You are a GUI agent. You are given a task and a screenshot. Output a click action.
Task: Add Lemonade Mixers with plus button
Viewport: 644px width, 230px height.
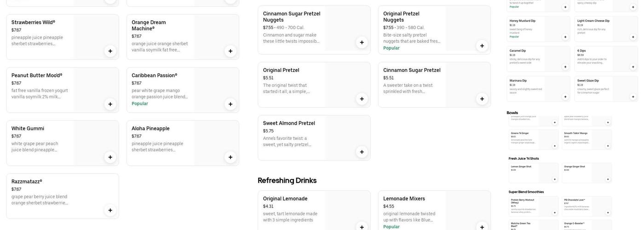(482, 227)
